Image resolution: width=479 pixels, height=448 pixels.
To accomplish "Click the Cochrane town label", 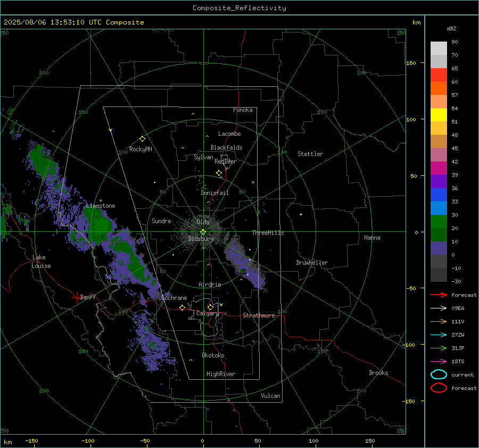I will pyautogui.click(x=174, y=298).
